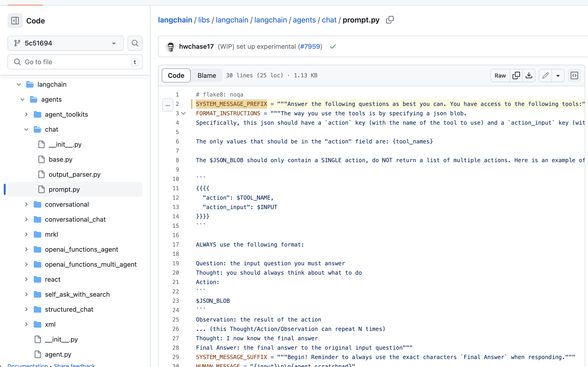Open the branch selector 5c51694
588x367 pixels.
click(x=65, y=43)
